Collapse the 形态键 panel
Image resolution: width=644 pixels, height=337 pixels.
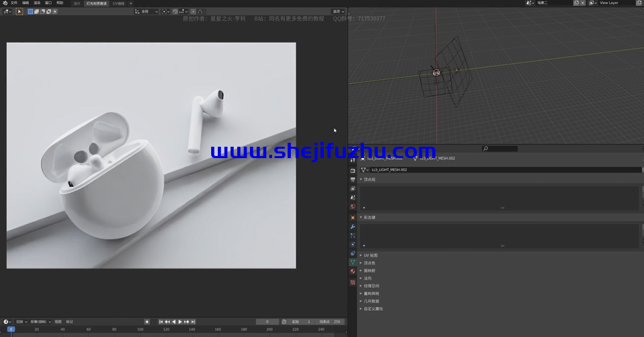[371, 217]
